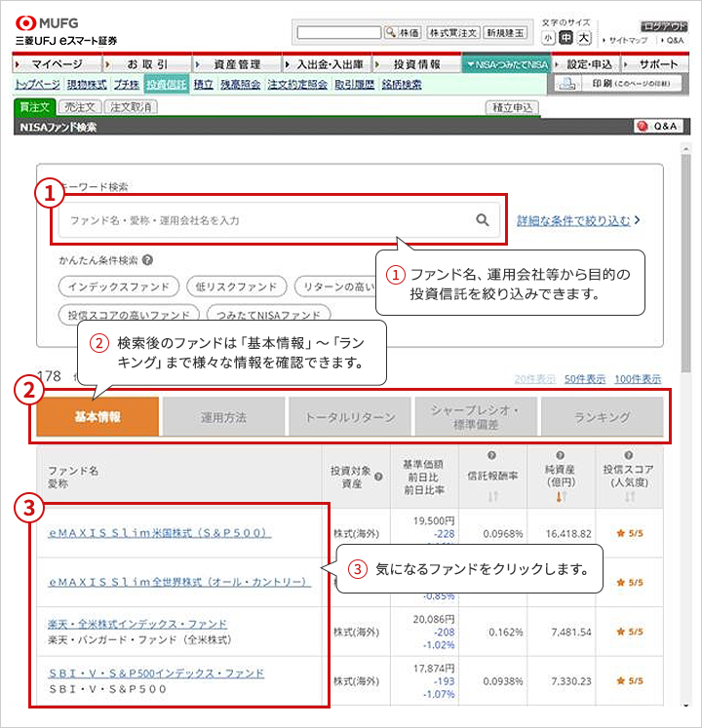Open SBI・V・S&P500インデックス・ファンド
This screenshot has width=702, height=728.
tap(156, 673)
